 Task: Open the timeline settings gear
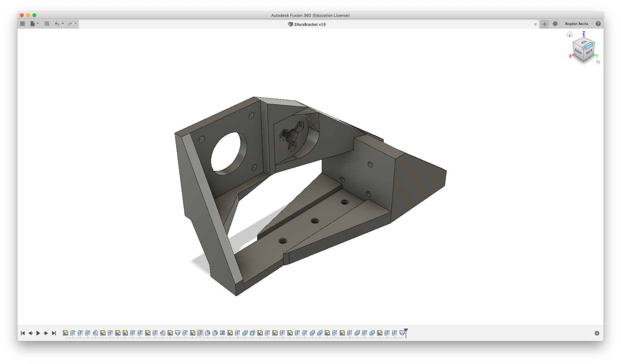(597, 333)
